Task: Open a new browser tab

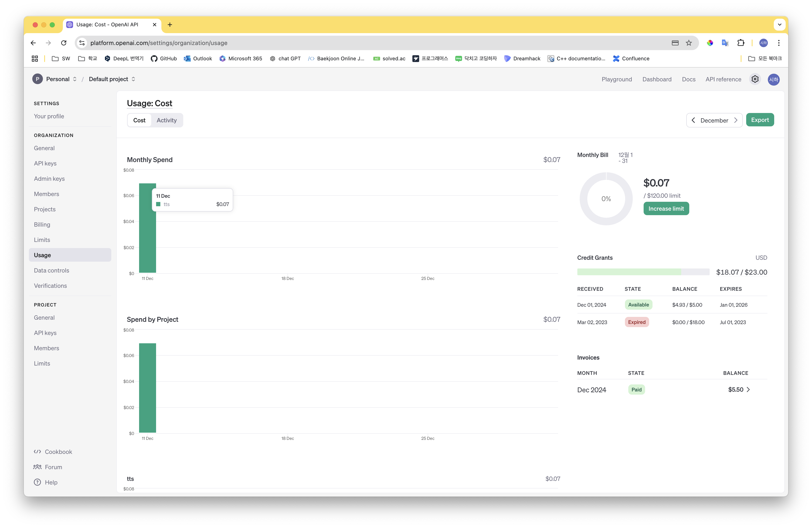Action: pyautogui.click(x=170, y=25)
